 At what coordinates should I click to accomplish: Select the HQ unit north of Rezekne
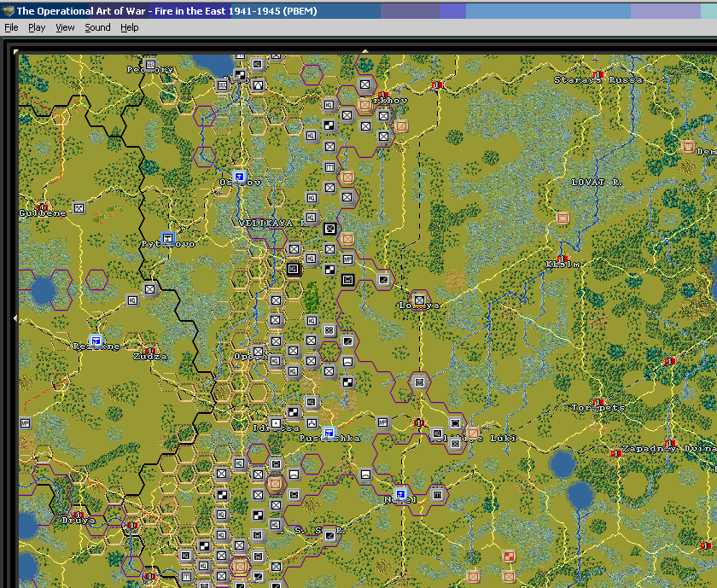click(132, 300)
